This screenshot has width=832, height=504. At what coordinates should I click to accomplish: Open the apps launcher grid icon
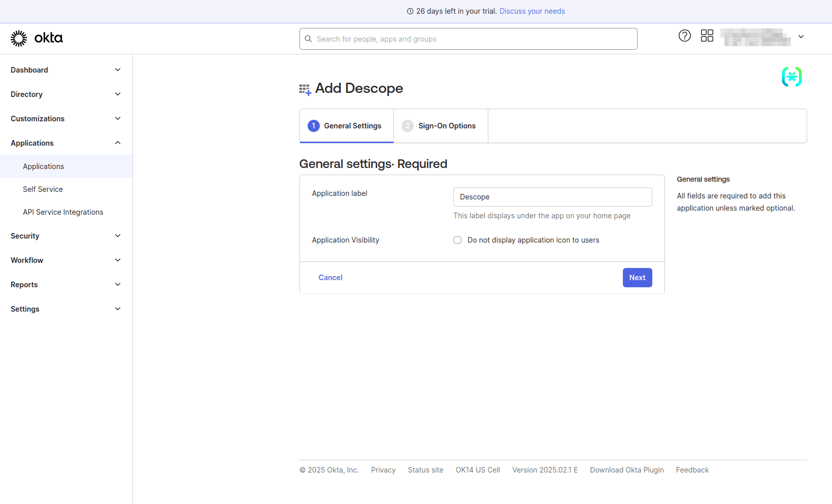pos(707,36)
